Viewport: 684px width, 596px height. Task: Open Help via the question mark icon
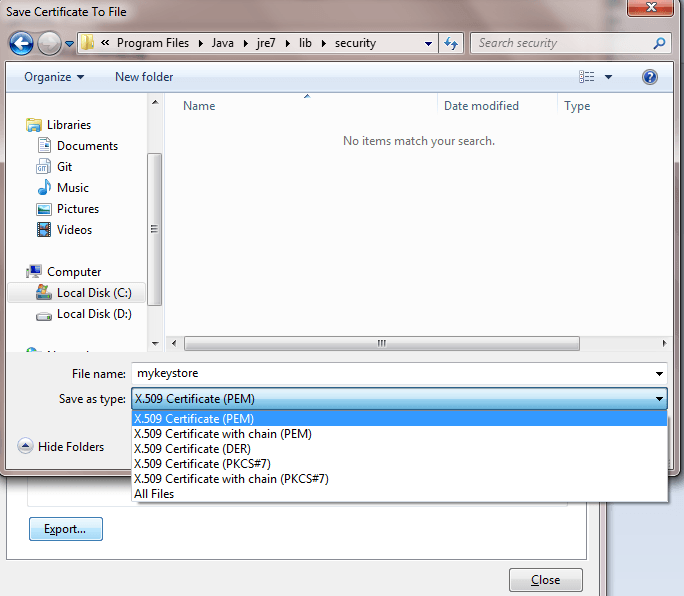(x=650, y=77)
